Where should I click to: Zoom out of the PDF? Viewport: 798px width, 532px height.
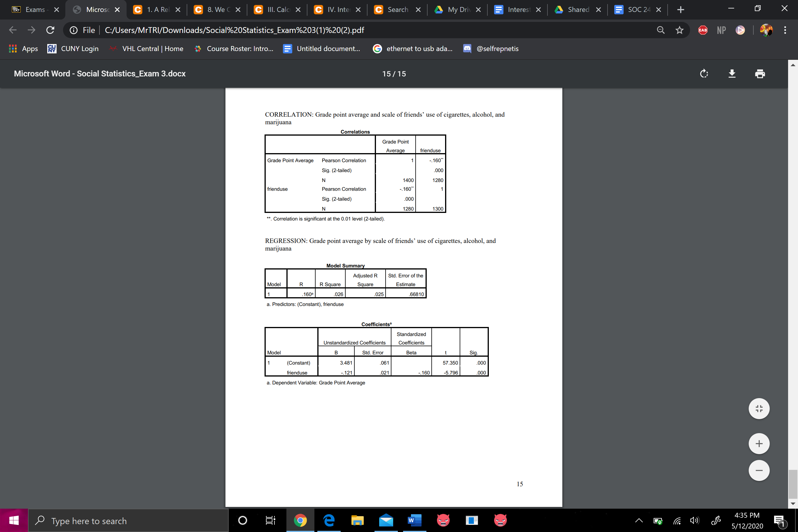[759, 470]
